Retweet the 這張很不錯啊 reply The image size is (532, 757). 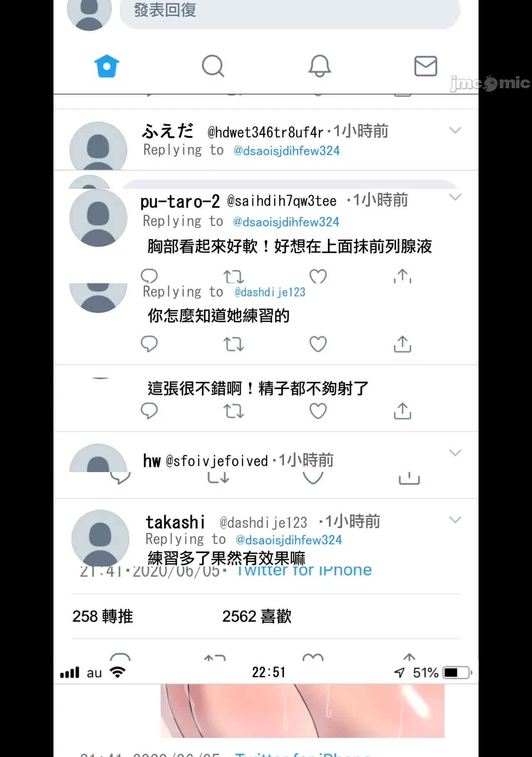pyautogui.click(x=234, y=411)
